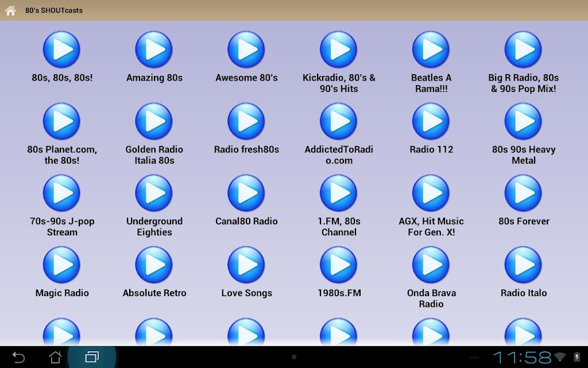Play the 80s Forever station
This screenshot has width=588, height=368.
pyautogui.click(x=523, y=193)
